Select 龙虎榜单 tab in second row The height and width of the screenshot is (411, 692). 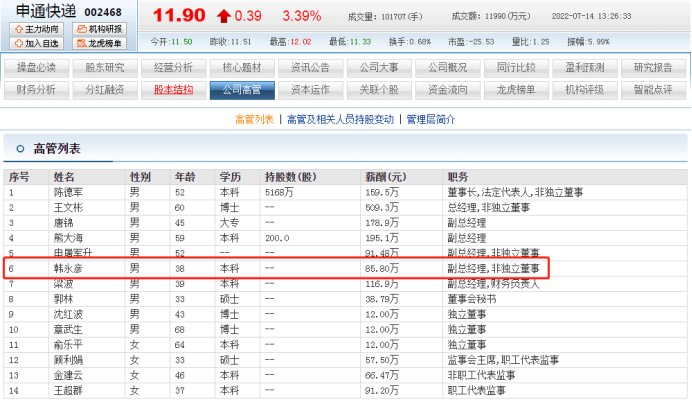pyautogui.click(x=516, y=90)
